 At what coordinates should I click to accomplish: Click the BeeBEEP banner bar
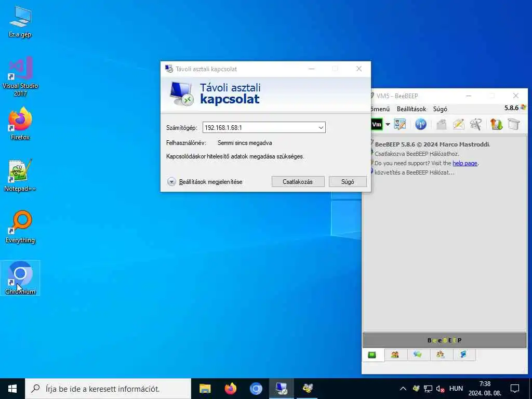445,340
